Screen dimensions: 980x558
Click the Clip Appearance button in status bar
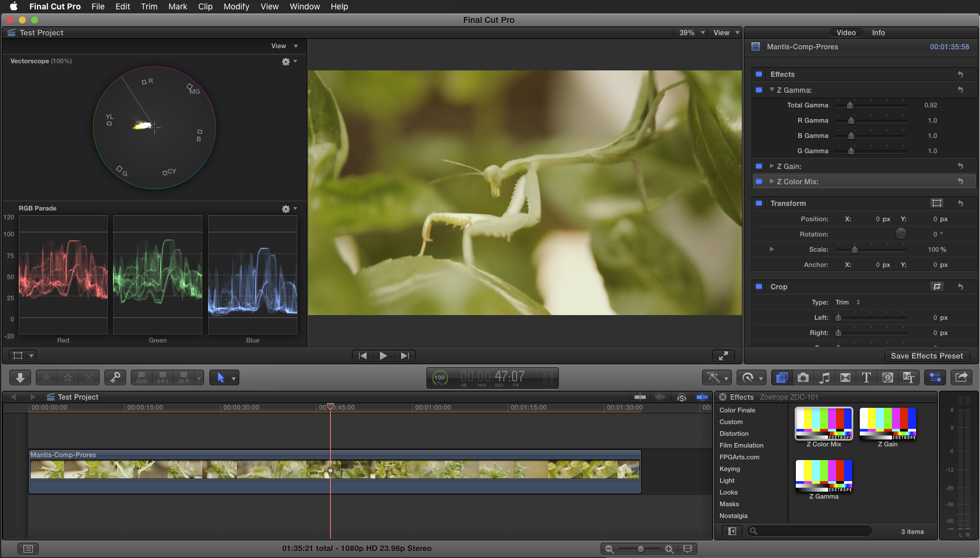(x=687, y=549)
